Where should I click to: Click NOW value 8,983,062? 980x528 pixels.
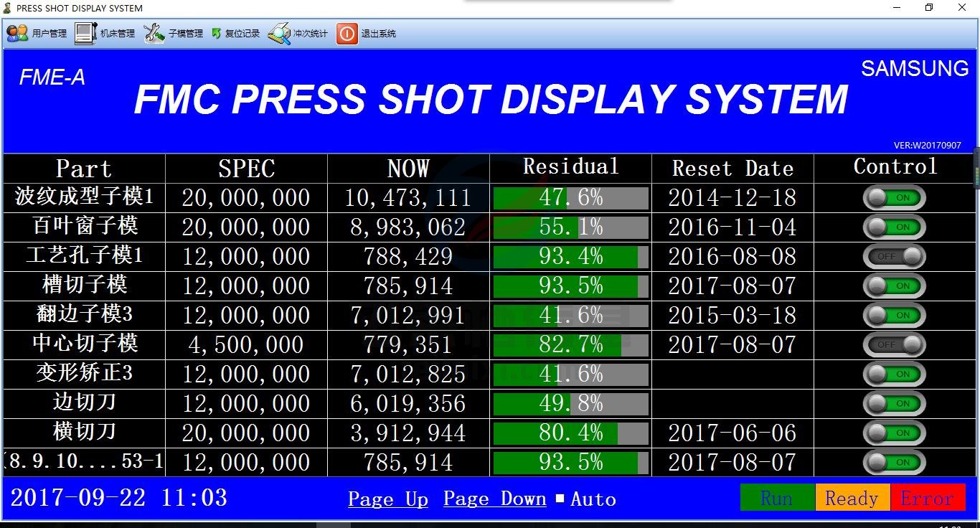(x=408, y=227)
